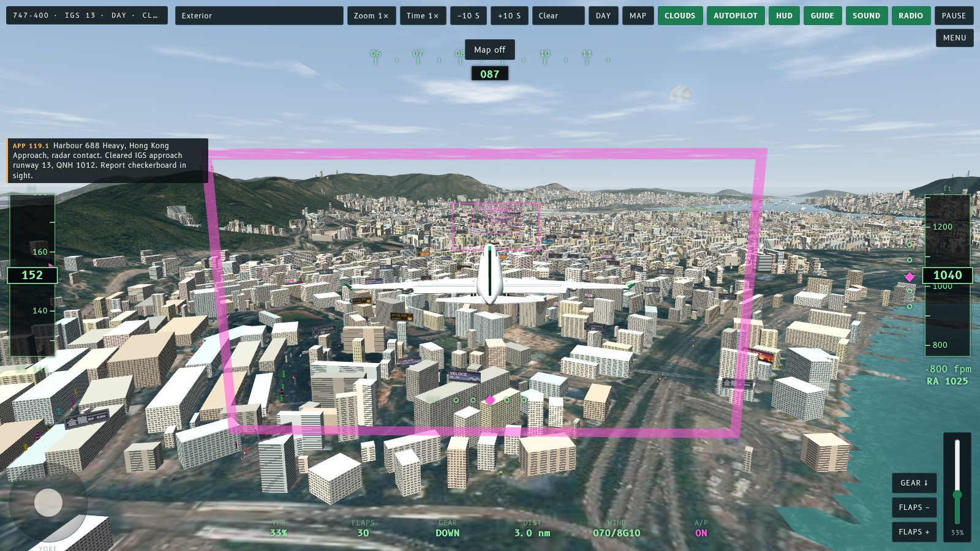Click the RA 1025 radar altitude readout
Screen dimensions: 980x551
tap(948, 381)
